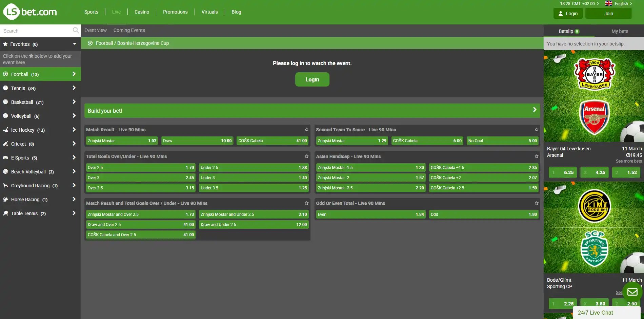The image size is (644, 319).
Task: Open the Casino menu item
Action: click(x=142, y=12)
